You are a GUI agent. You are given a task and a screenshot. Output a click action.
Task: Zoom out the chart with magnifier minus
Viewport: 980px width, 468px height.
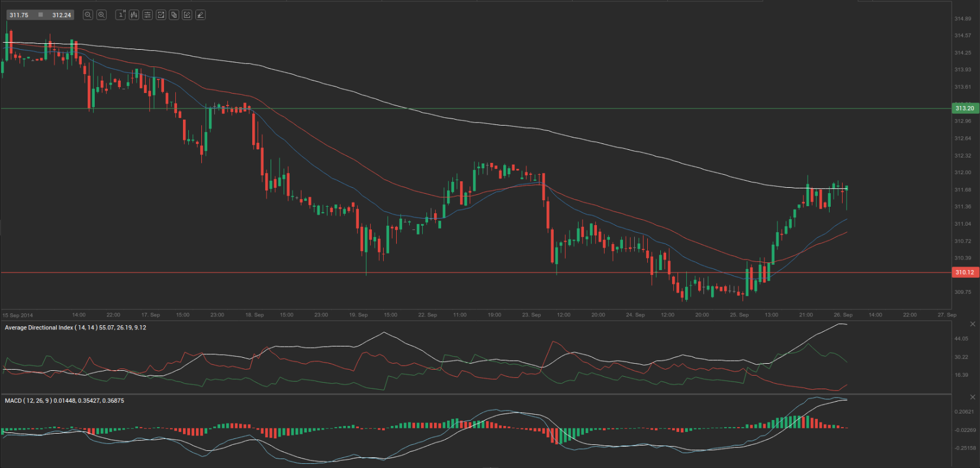pos(88,15)
